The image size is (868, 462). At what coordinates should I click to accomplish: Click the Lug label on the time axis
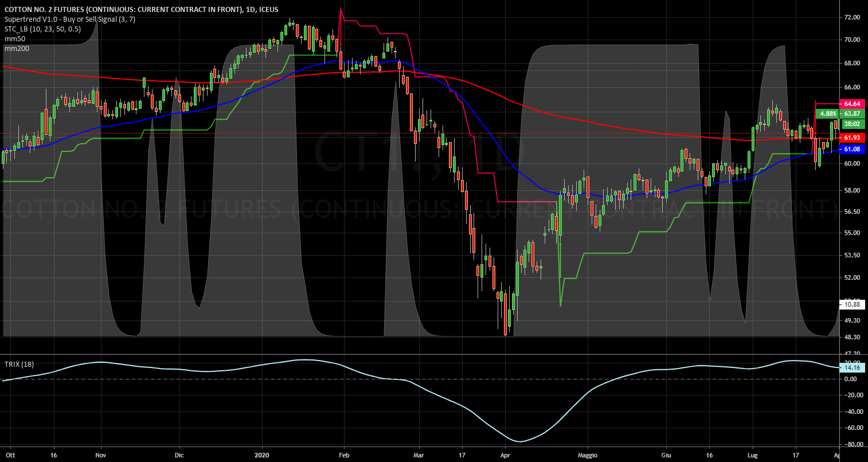coord(752,456)
